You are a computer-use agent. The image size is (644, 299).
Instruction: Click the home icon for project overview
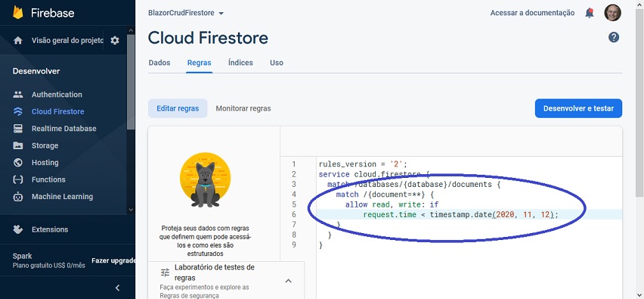coord(18,40)
